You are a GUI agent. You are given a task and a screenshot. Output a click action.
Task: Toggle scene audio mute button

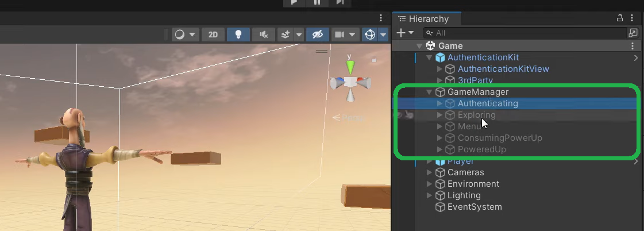[264, 34]
